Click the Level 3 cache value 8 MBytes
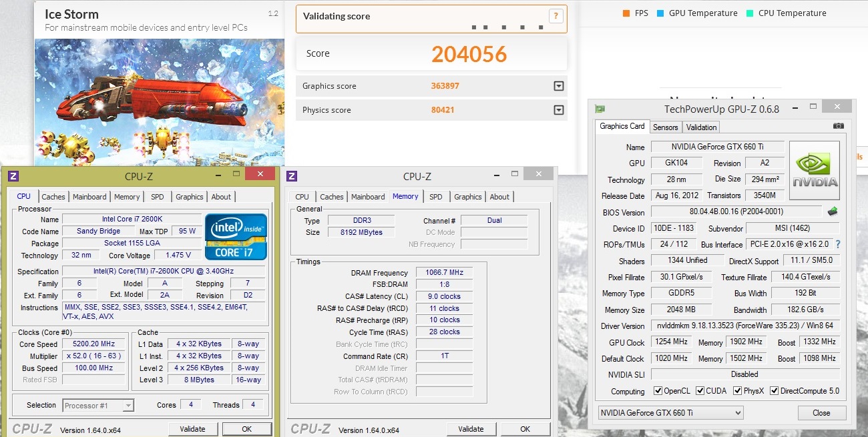Image resolution: width=868 pixels, height=437 pixels. [200, 380]
